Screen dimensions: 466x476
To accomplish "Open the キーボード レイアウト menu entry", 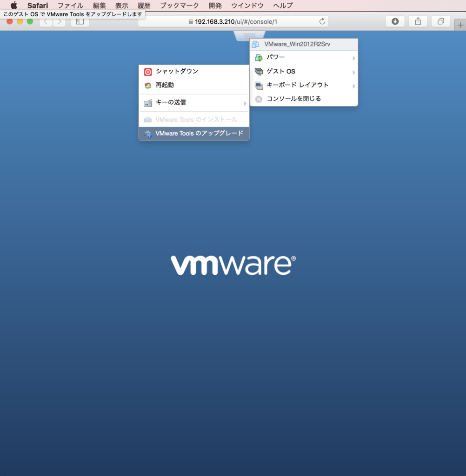I will (x=304, y=86).
